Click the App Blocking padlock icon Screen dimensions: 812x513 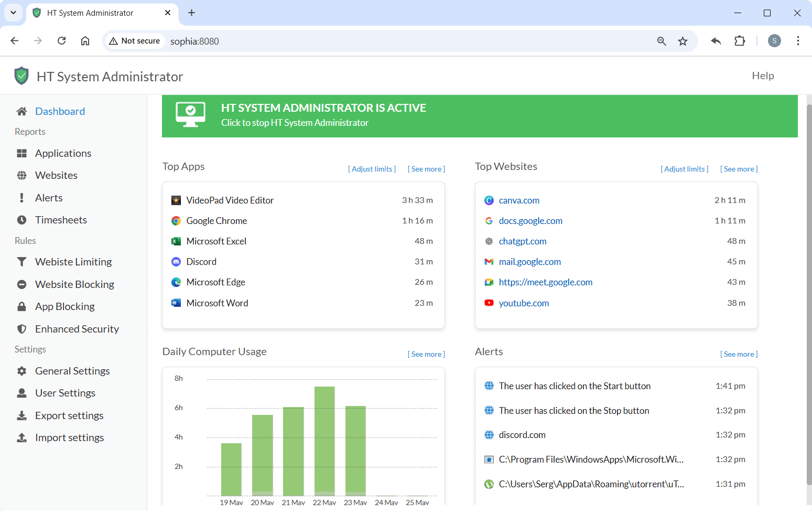(21, 306)
